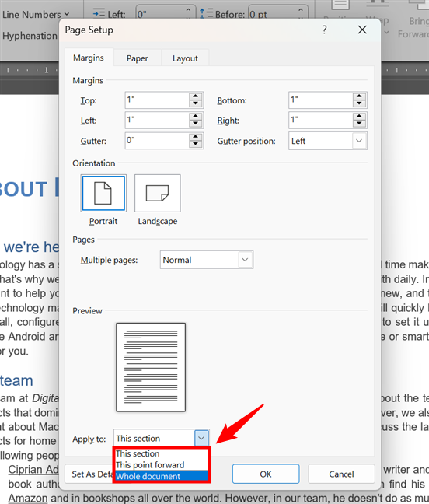
Task: Click the Cancel button
Action: point(341,474)
